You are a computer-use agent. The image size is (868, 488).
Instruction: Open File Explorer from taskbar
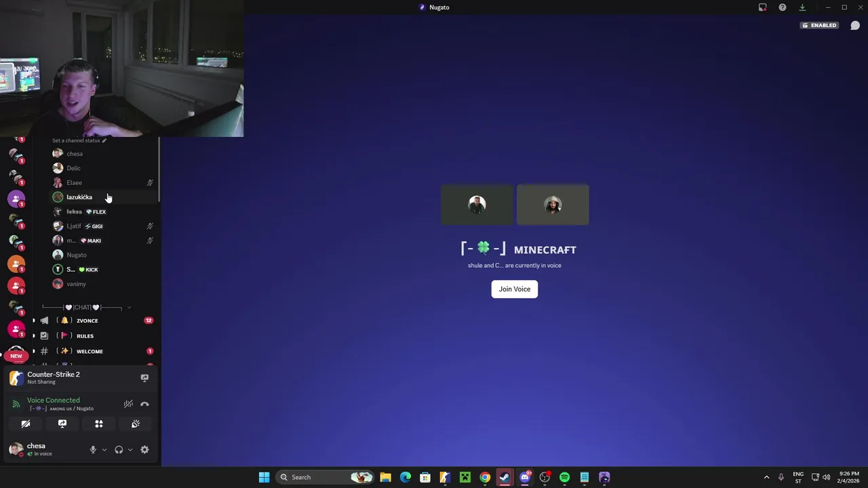[x=385, y=477]
